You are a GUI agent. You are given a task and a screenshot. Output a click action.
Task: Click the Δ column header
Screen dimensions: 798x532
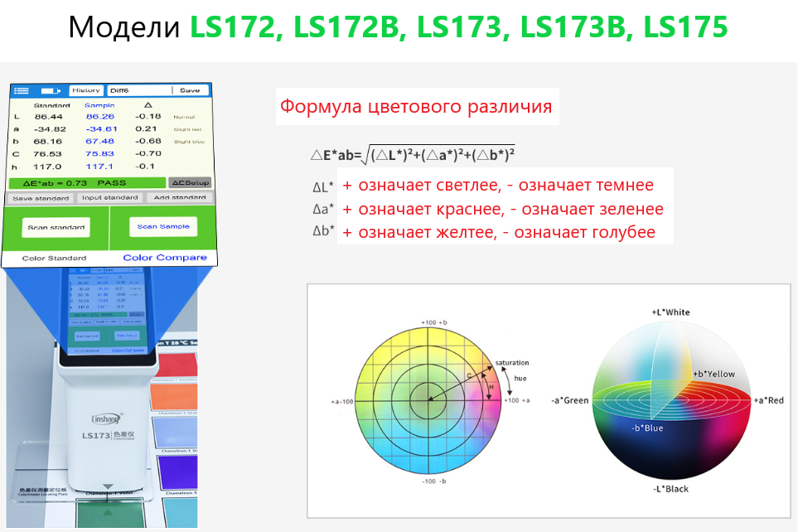coord(148,105)
